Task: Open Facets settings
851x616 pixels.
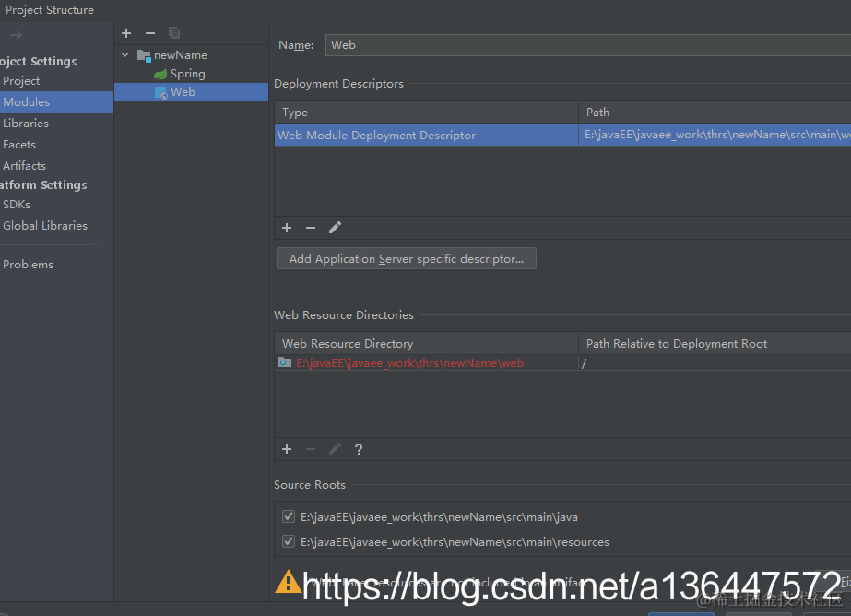Action: coord(19,145)
